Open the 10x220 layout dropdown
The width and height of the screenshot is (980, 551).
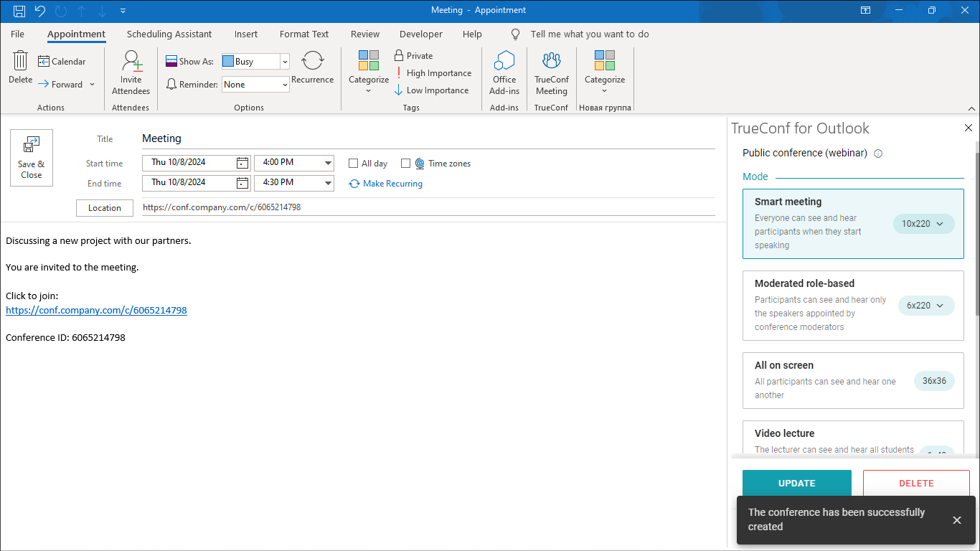click(x=924, y=224)
